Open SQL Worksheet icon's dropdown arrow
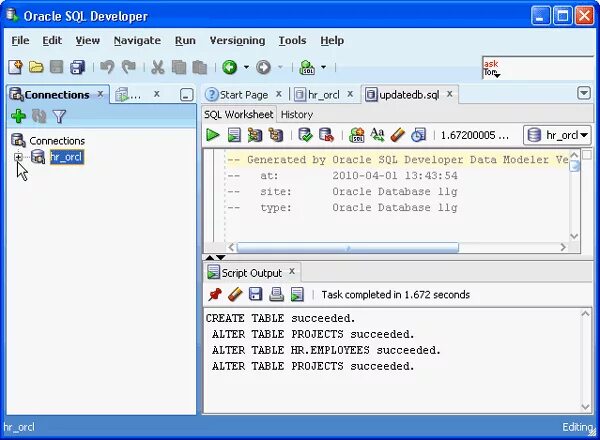This screenshot has height=440, width=600. [x=323, y=67]
